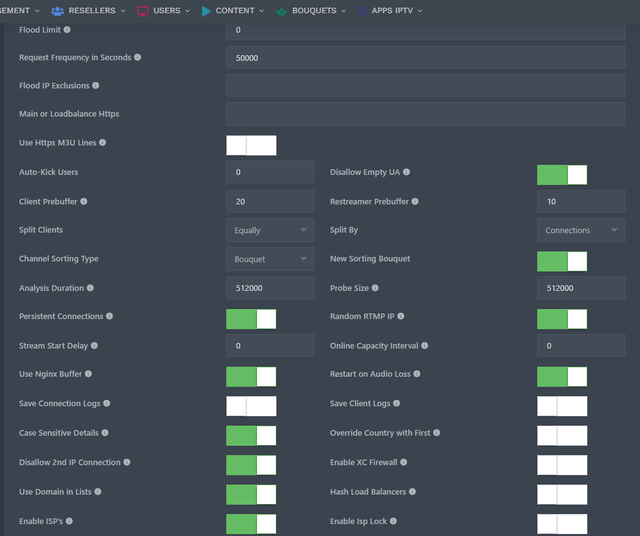Show info for Random RTMP IP

pyautogui.click(x=401, y=316)
